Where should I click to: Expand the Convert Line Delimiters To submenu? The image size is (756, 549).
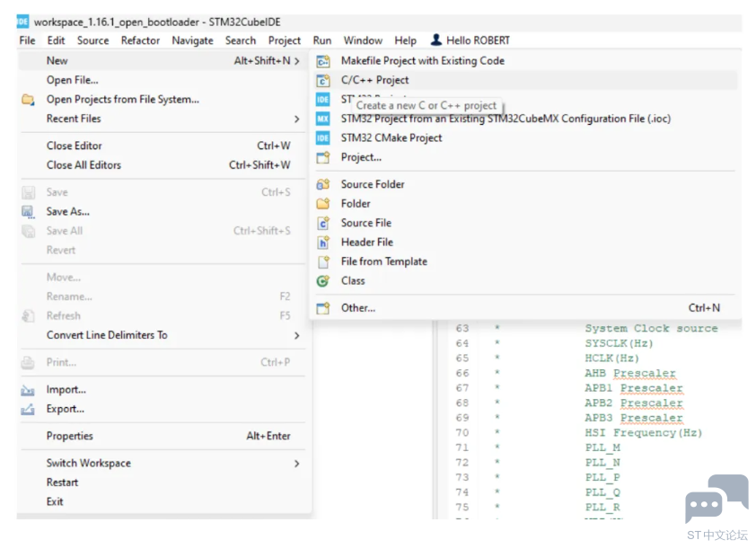(296, 335)
